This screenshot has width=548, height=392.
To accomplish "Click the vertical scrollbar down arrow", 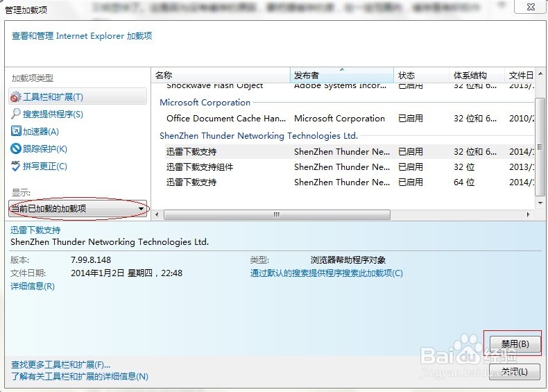I will pos(540,203).
